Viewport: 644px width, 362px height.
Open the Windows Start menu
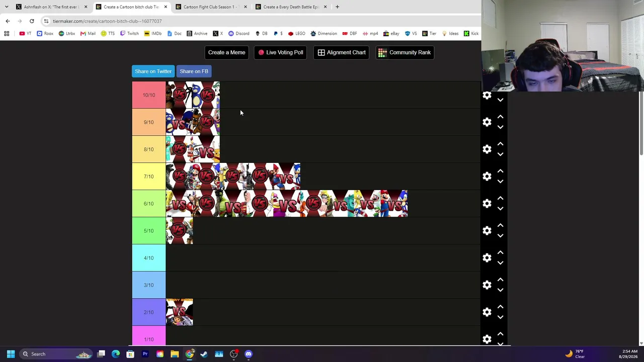tap(11, 354)
